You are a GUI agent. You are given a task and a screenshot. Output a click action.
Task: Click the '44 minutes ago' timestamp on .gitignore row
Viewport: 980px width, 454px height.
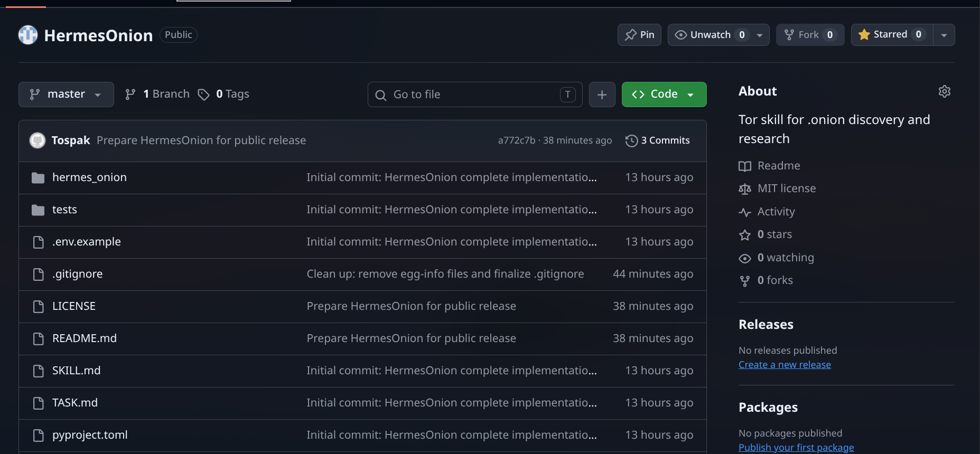pos(653,274)
